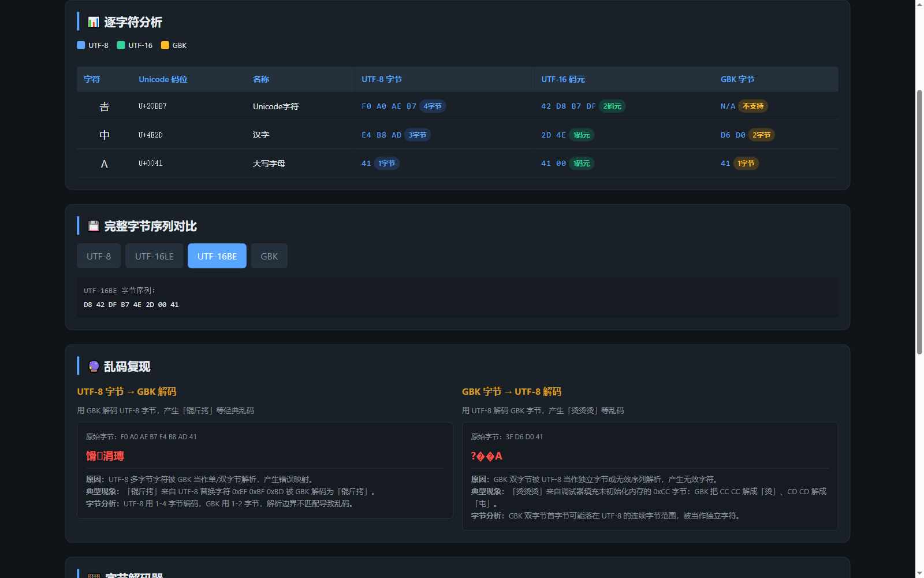Switch to the UTF-8 byte sequence tab
924x578 pixels.
tap(99, 256)
